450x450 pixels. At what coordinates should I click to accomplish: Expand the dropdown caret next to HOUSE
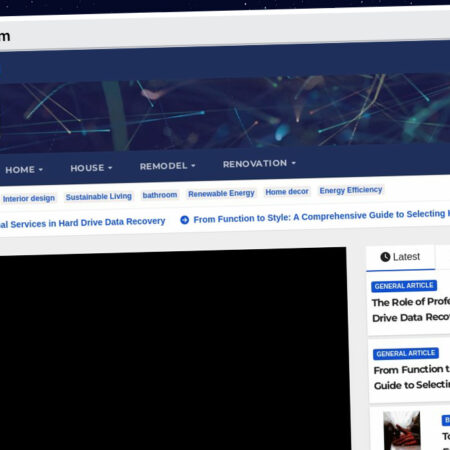[x=110, y=168]
